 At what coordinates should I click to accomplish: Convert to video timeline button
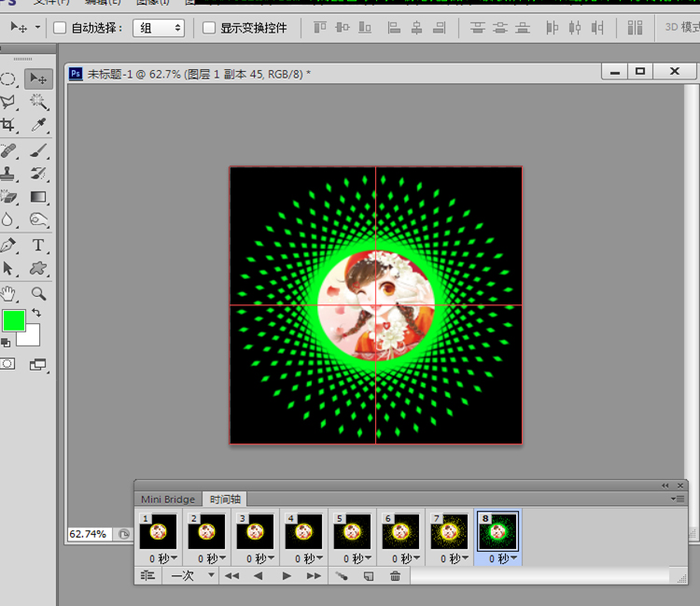147,575
